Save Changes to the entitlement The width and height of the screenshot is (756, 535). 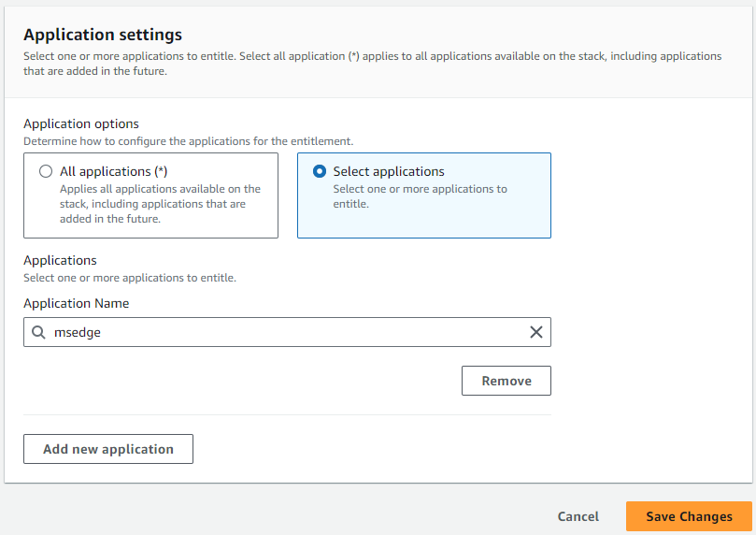point(689,516)
